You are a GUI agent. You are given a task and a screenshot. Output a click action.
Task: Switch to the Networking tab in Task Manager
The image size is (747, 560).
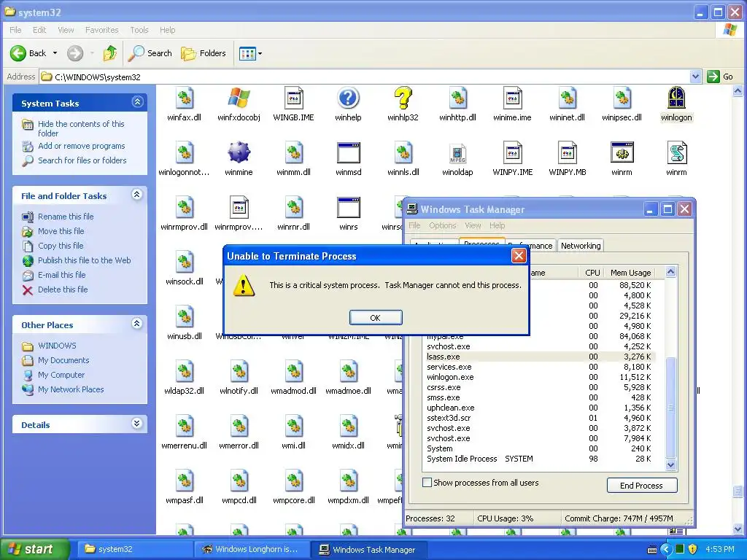click(x=580, y=246)
